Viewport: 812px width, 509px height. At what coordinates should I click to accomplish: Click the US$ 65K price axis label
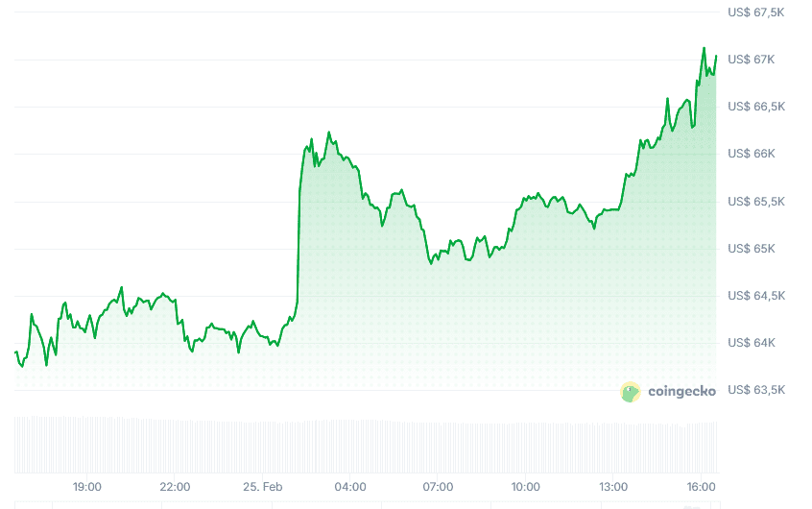coord(752,249)
